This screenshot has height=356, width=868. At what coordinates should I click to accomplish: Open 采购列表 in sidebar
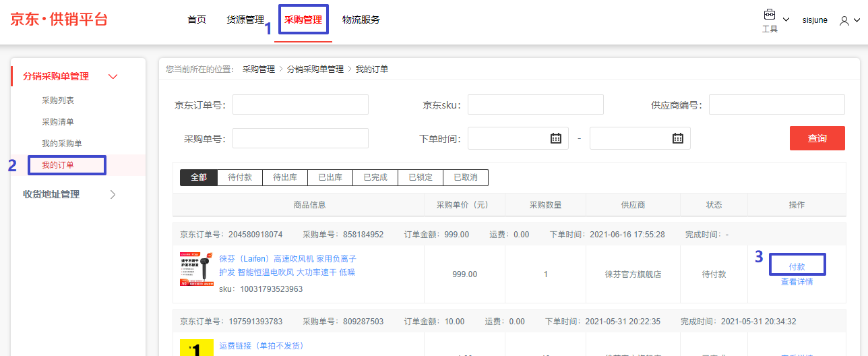pos(58,100)
